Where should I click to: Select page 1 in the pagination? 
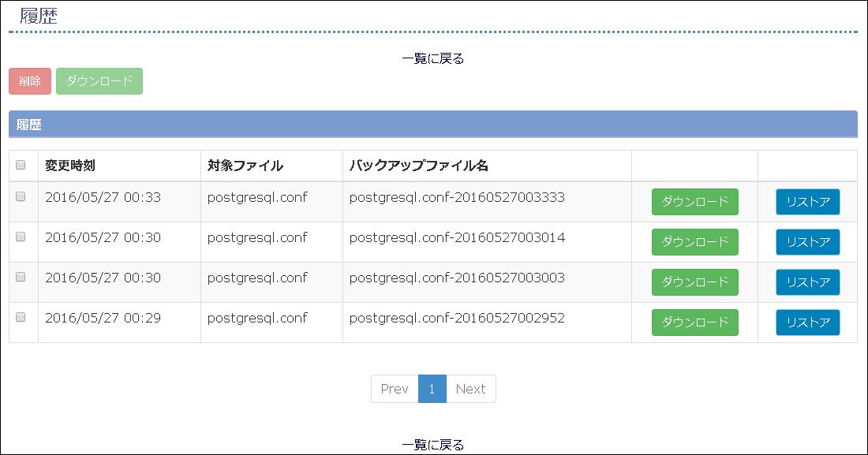[432, 389]
